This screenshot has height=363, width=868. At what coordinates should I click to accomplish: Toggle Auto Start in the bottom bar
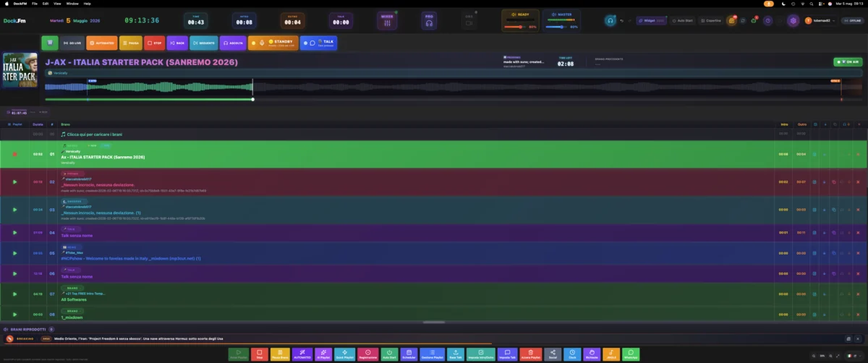(x=389, y=354)
